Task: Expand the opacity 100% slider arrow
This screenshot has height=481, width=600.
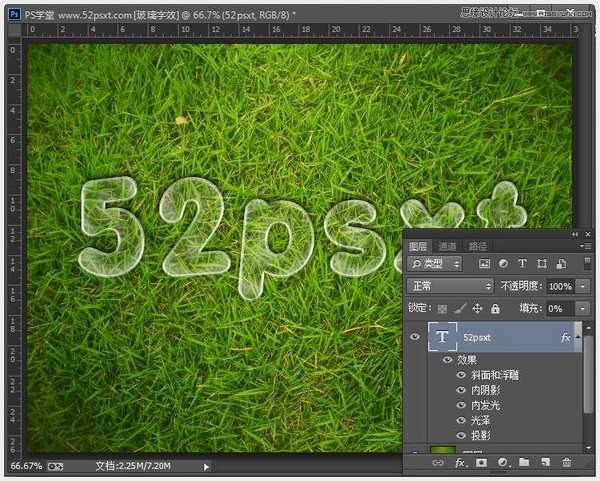Action: (x=583, y=286)
